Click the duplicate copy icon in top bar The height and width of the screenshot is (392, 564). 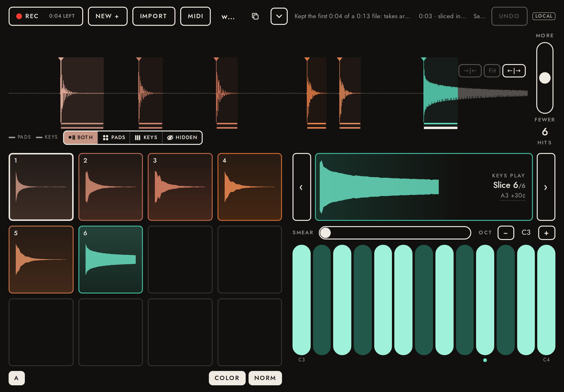[x=255, y=16]
